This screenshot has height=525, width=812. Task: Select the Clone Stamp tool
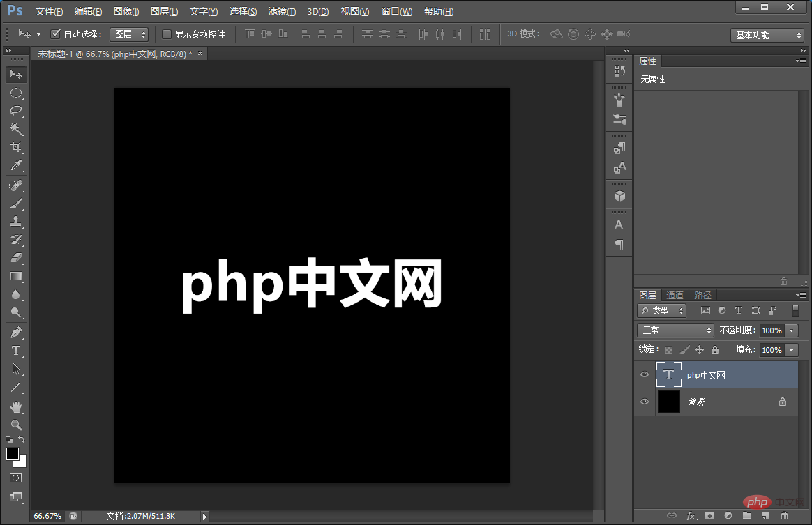tap(16, 222)
